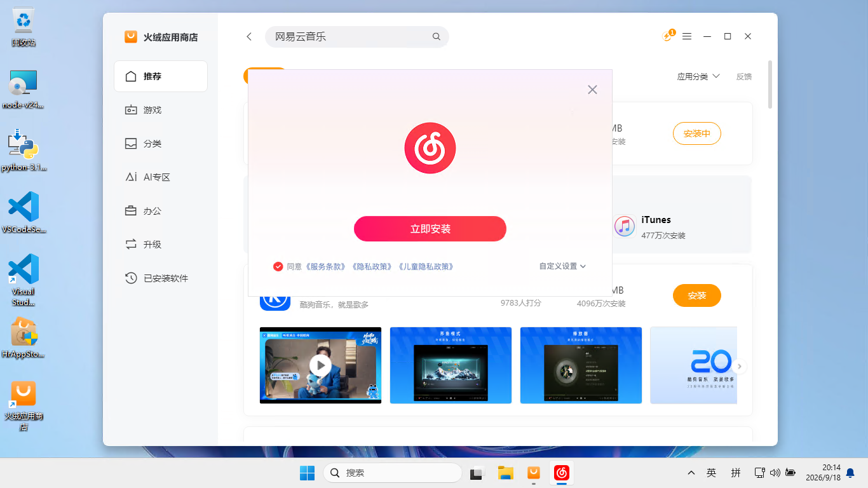Play the 酷狗 video thumbnail

click(320, 365)
